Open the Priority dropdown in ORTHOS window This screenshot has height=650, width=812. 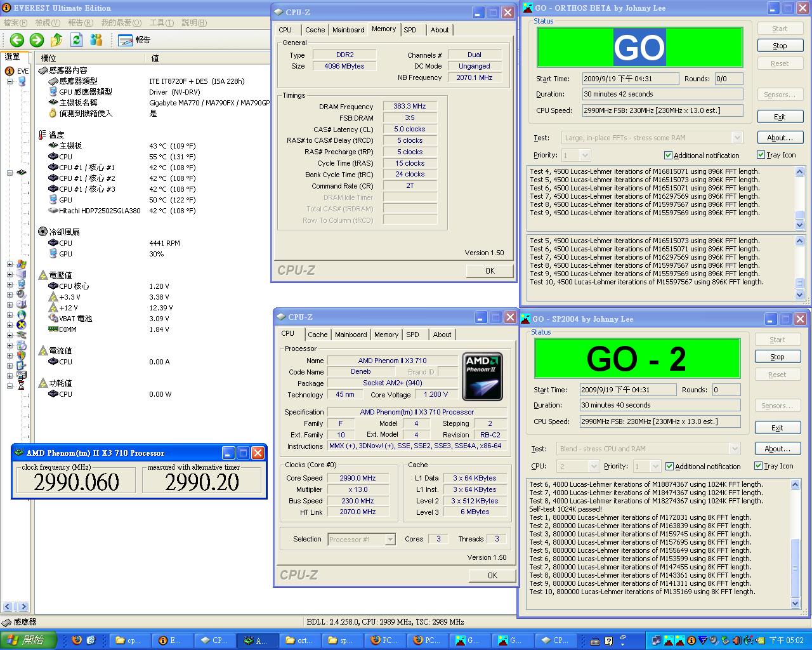[x=585, y=156]
